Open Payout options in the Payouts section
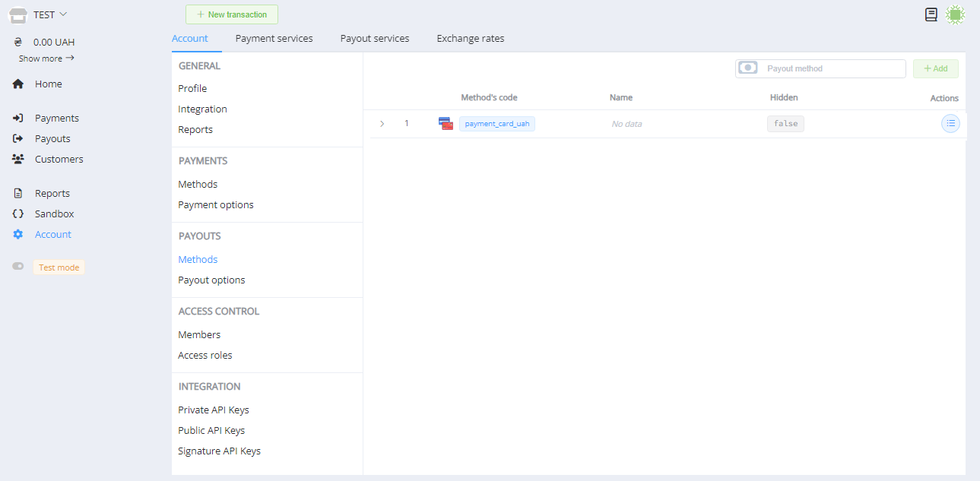This screenshot has height=481, width=980. coord(211,280)
